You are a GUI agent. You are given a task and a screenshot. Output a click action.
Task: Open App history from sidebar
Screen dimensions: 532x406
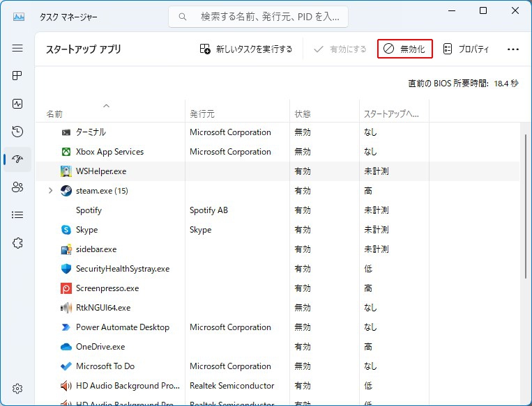17,132
